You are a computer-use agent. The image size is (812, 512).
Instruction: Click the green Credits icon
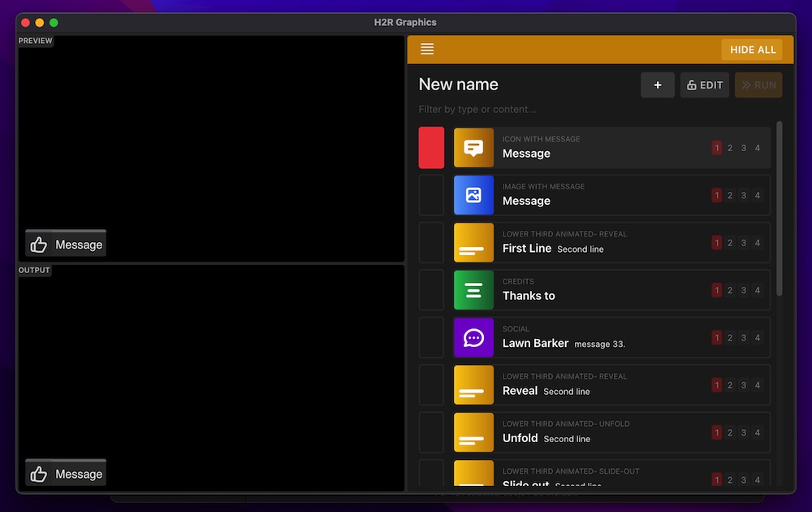[x=473, y=290]
